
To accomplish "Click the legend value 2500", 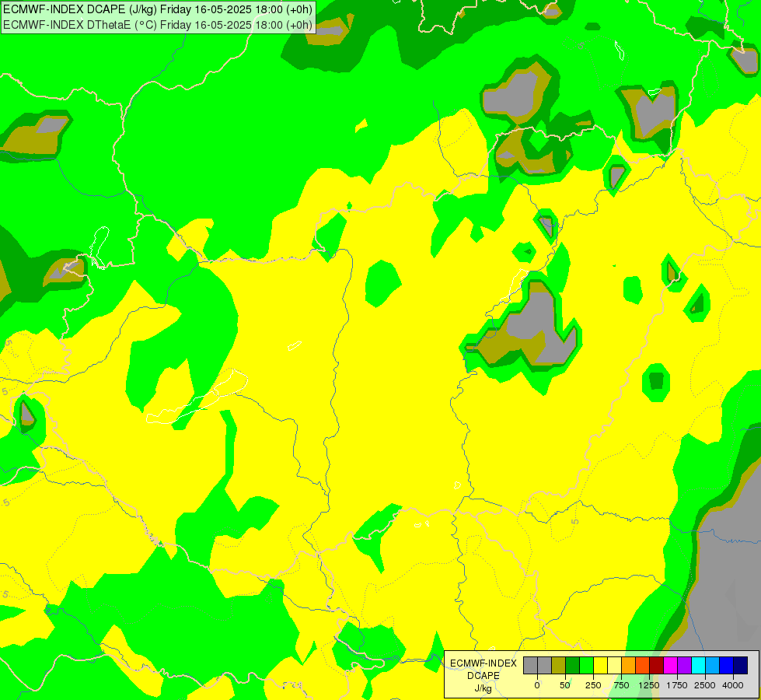I will [705, 685].
